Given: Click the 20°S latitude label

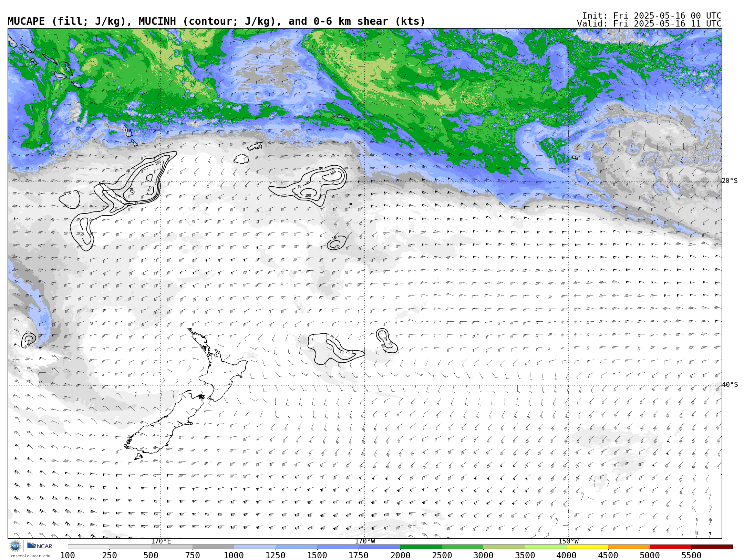Looking at the screenshot, I should 730,181.
